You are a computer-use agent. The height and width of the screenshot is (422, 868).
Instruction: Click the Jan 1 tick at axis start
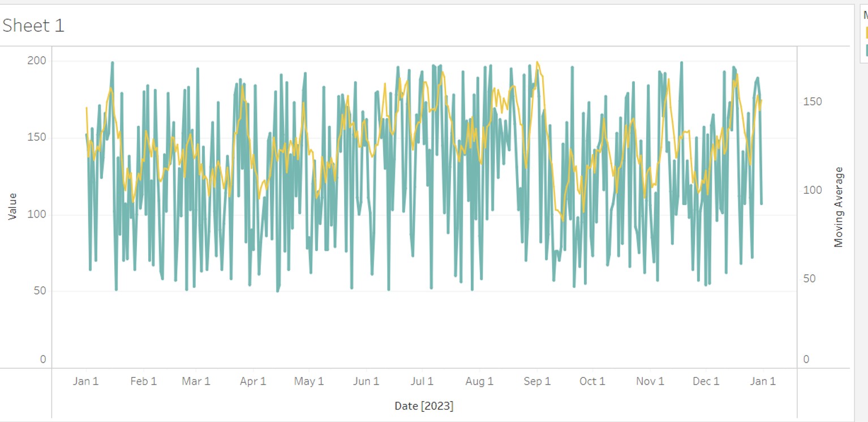coord(85,381)
